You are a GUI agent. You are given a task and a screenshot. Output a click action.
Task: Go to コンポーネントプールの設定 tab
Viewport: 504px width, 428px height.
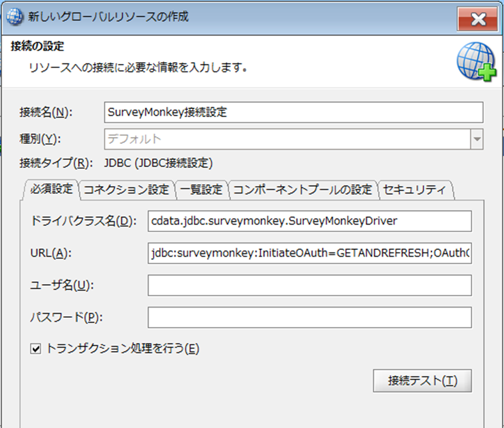[x=303, y=189]
